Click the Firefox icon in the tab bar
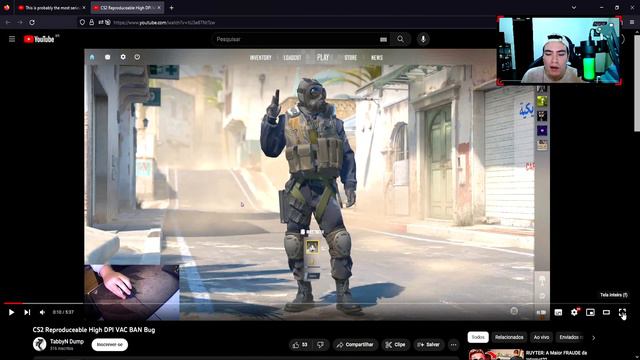Viewport: 640px width, 360px height. point(7,7)
